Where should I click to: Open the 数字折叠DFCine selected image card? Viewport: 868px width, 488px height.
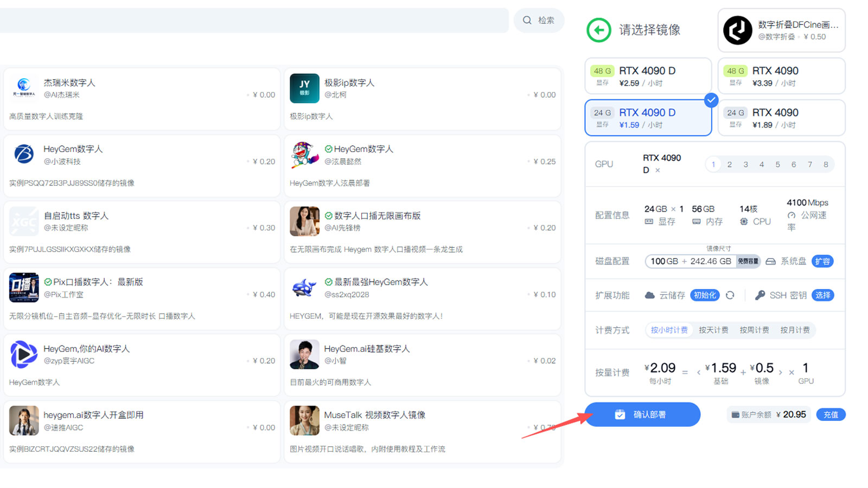[x=781, y=30]
